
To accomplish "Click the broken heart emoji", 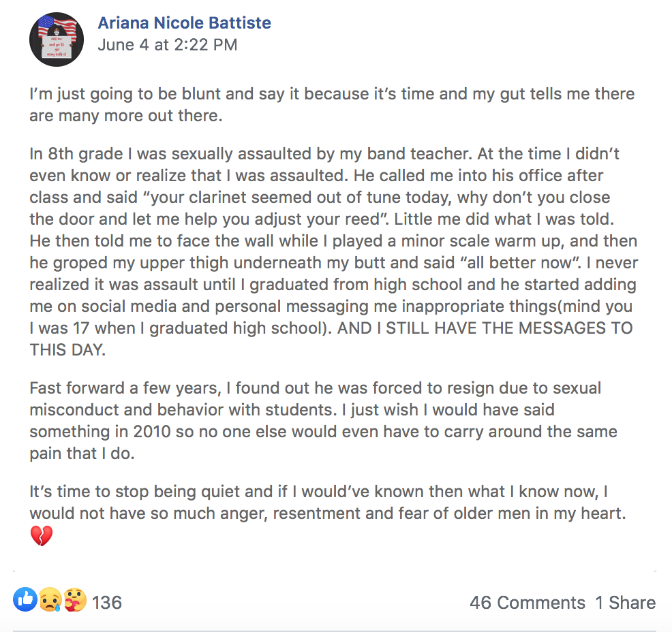I will 41,537.
